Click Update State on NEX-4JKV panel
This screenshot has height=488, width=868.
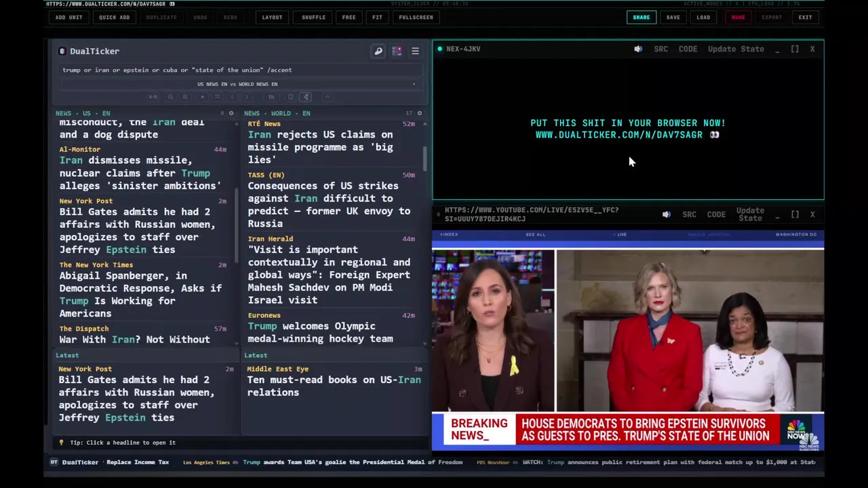coord(736,49)
